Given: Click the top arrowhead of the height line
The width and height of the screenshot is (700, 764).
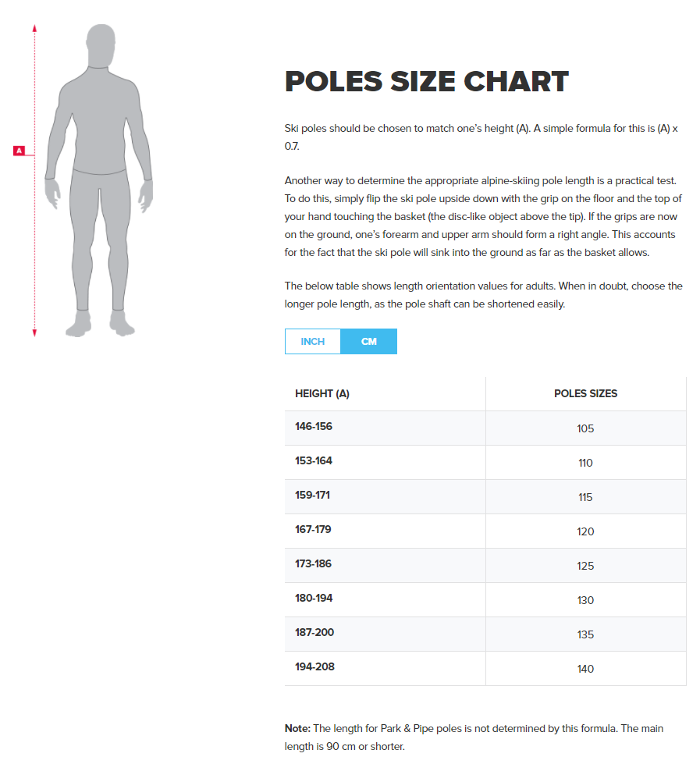Looking at the screenshot, I should pos(35,28).
